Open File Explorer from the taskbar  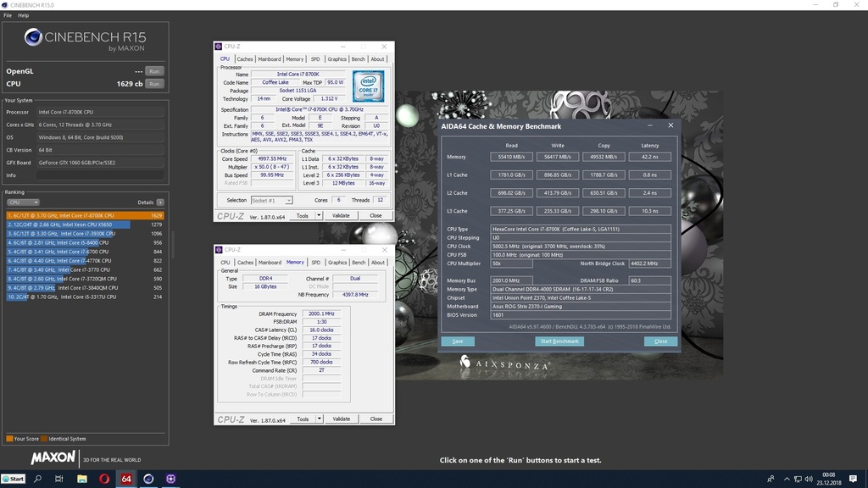pyautogui.click(x=82, y=479)
